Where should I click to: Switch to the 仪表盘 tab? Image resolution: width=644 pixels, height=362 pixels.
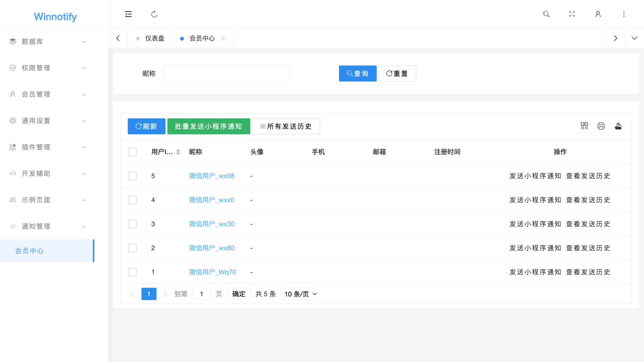point(154,38)
